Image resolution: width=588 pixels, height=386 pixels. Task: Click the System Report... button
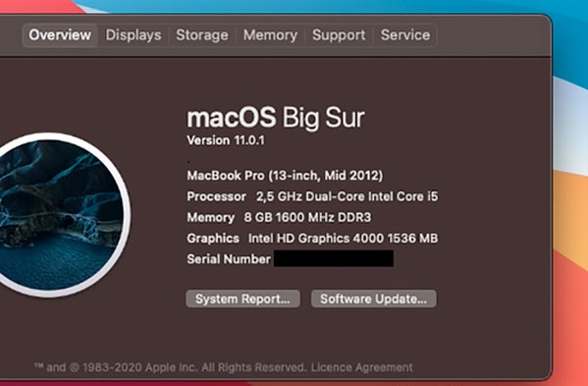[x=243, y=299]
